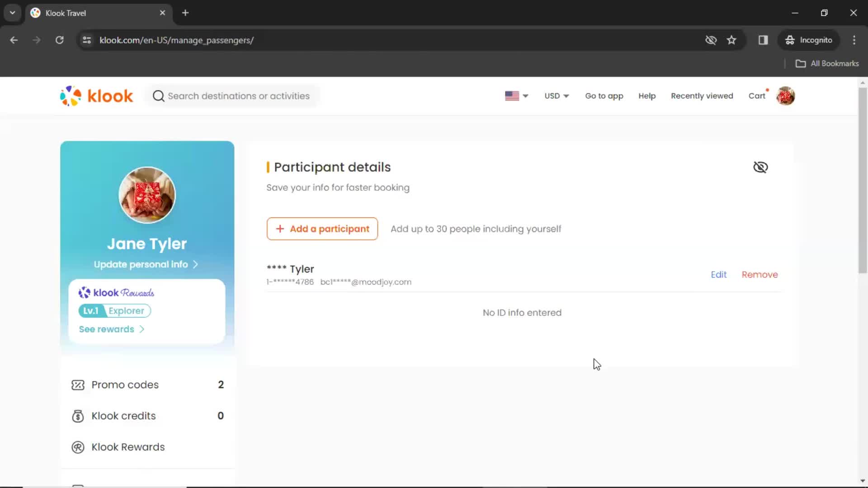This screenshot has height=488, width=868.
Task: Click the Klook credits icon
Action: (x=77, y=415)
